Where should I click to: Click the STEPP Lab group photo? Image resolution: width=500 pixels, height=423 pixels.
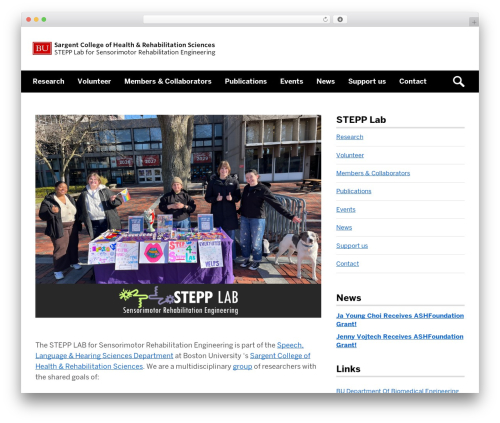[178, 199]
